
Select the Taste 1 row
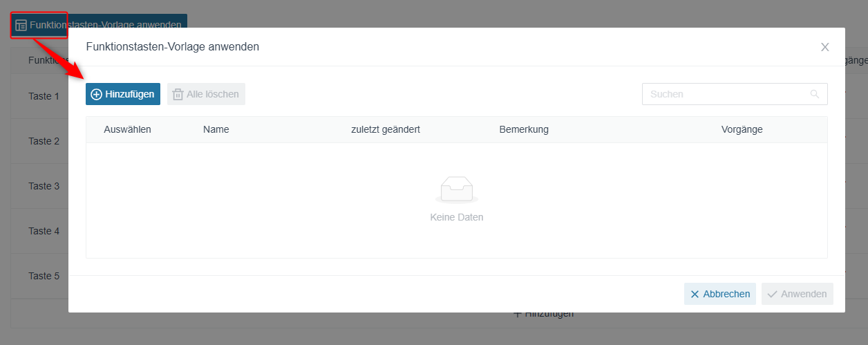coord(44,96)
